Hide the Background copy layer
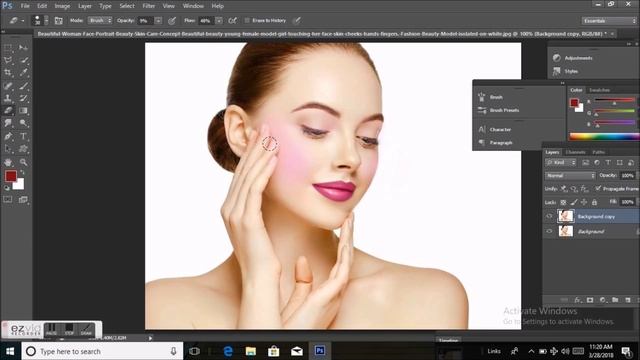The width and height of the screenshot is (640, 360). pos(549,216)
